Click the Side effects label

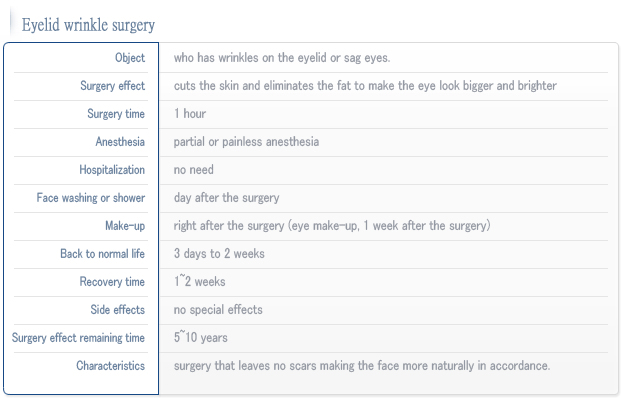[x=118, y=310]
